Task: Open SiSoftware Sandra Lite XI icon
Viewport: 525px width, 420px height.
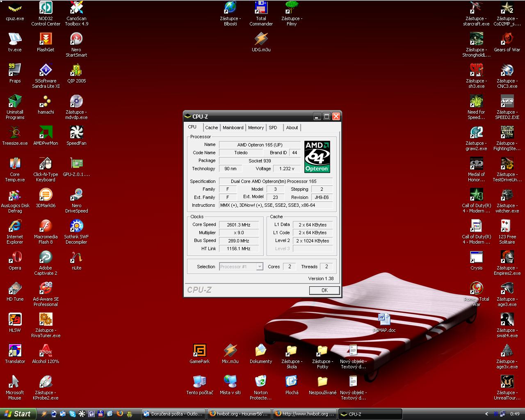Action: (46, 76)
